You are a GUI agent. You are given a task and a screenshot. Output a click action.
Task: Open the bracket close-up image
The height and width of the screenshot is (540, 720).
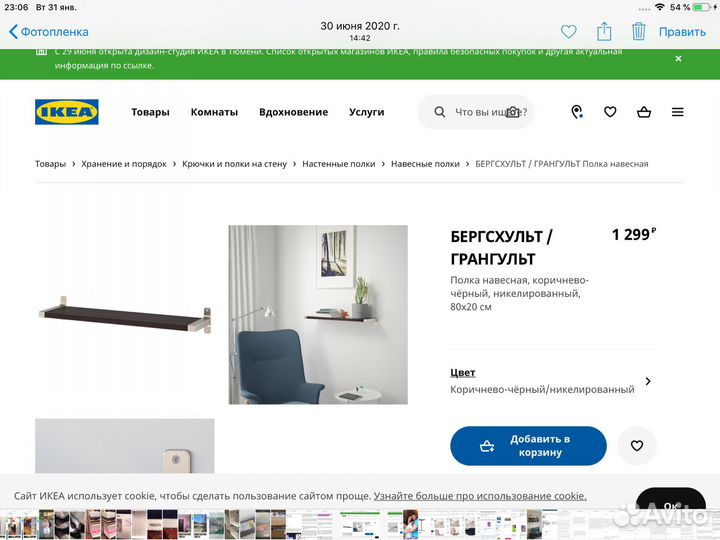(x=124, y=445)
